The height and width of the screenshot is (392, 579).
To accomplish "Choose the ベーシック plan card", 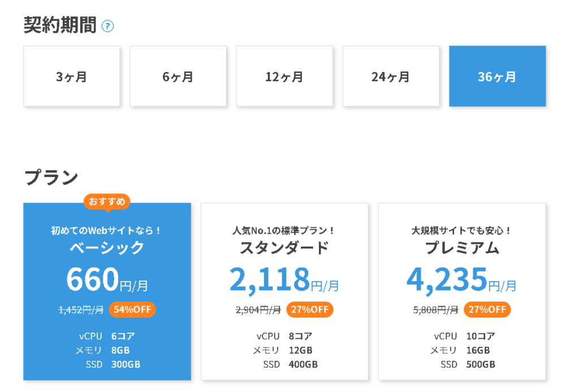I will pos(107,291).
